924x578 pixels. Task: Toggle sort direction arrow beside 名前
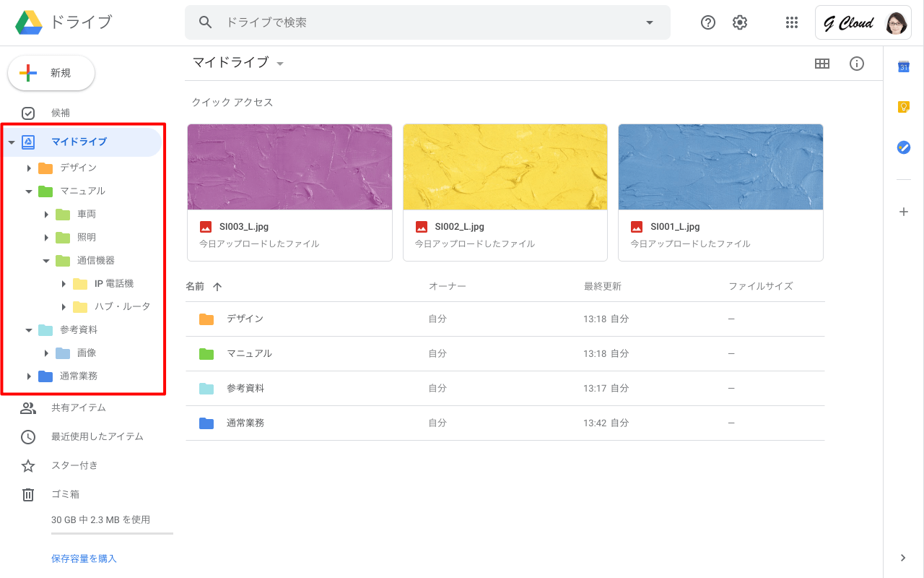tap(217, 287)
